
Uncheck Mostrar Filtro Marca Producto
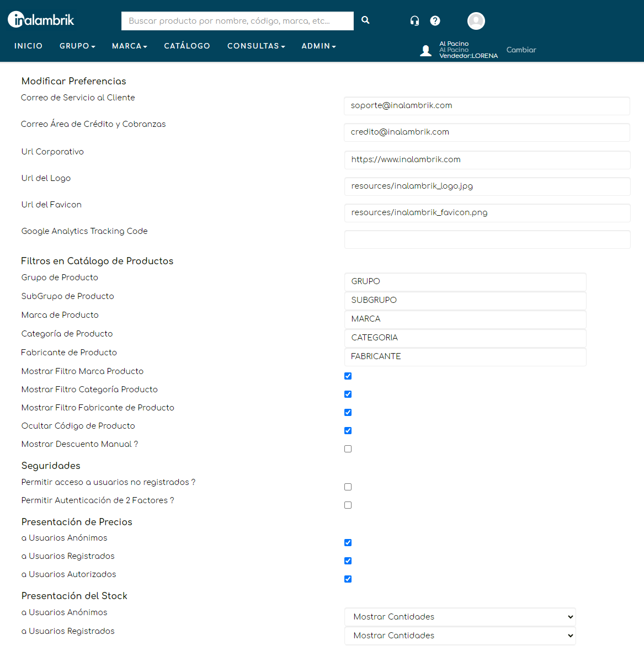point(348,376)
